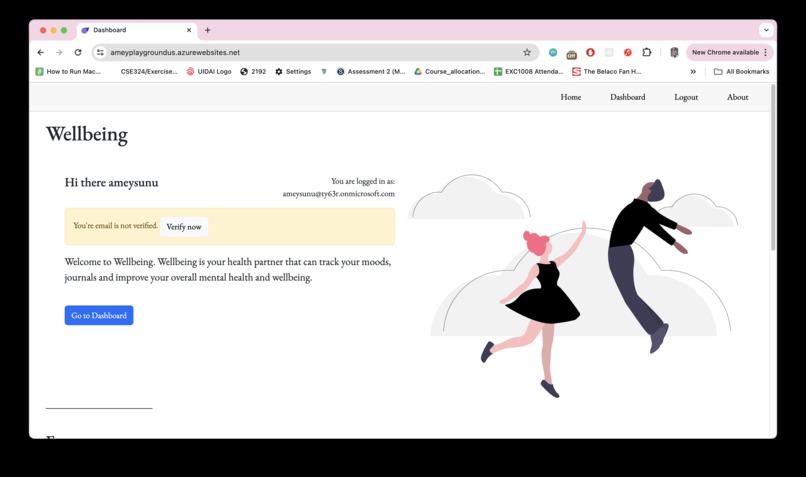806x477 pixels.
Task: Show more bookmarks with the chevron
Action: coord(693,71)
